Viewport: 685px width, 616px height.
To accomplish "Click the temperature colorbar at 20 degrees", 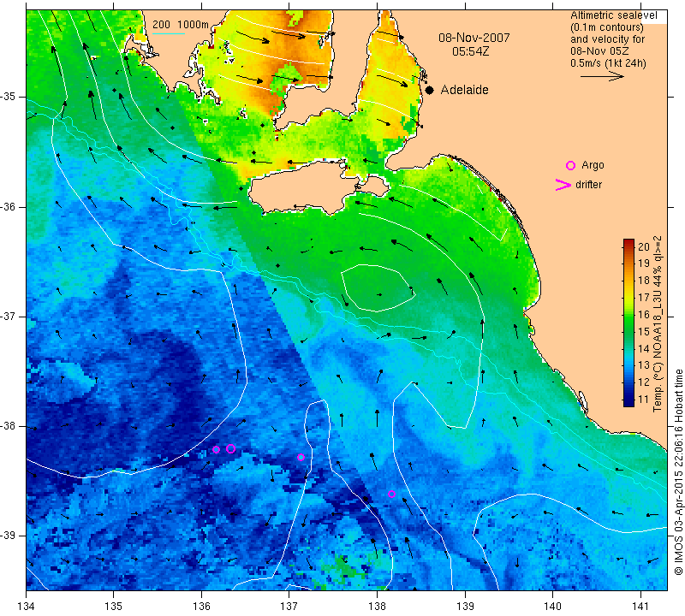I will [628, 246].
